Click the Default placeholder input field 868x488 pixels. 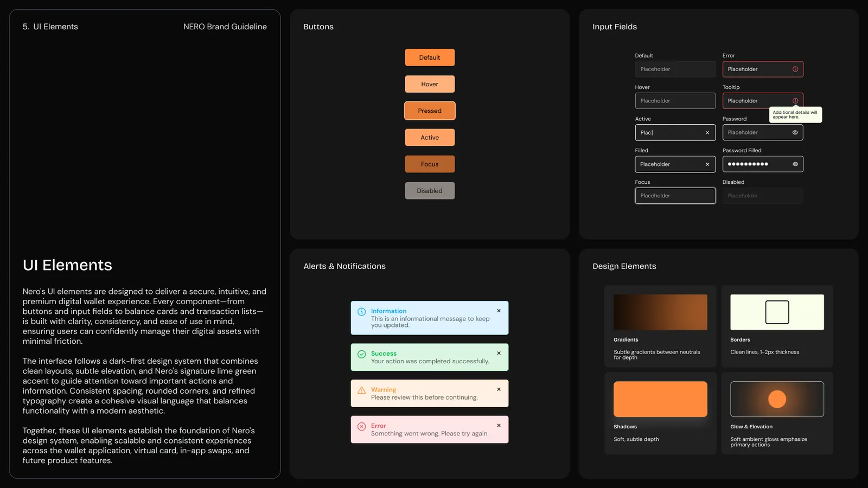[x=675, y=69]
